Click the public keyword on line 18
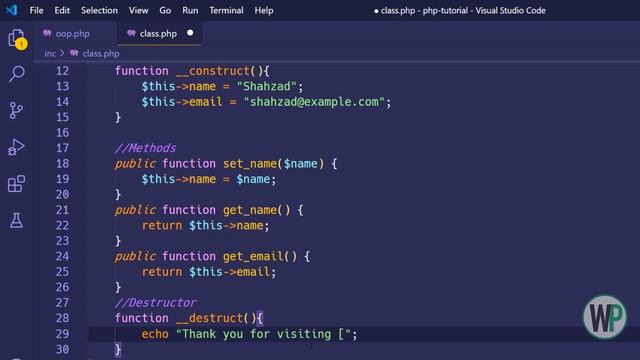 135,164
